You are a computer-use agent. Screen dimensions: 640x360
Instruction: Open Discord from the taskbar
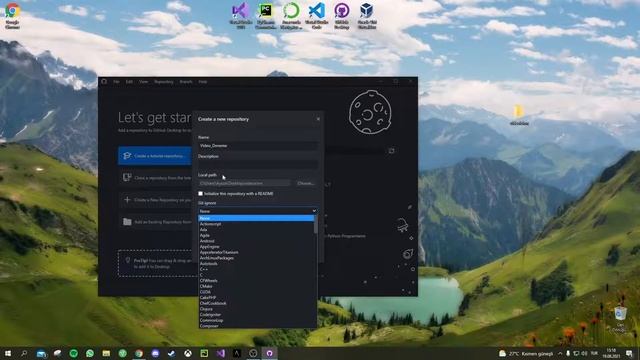155,353
